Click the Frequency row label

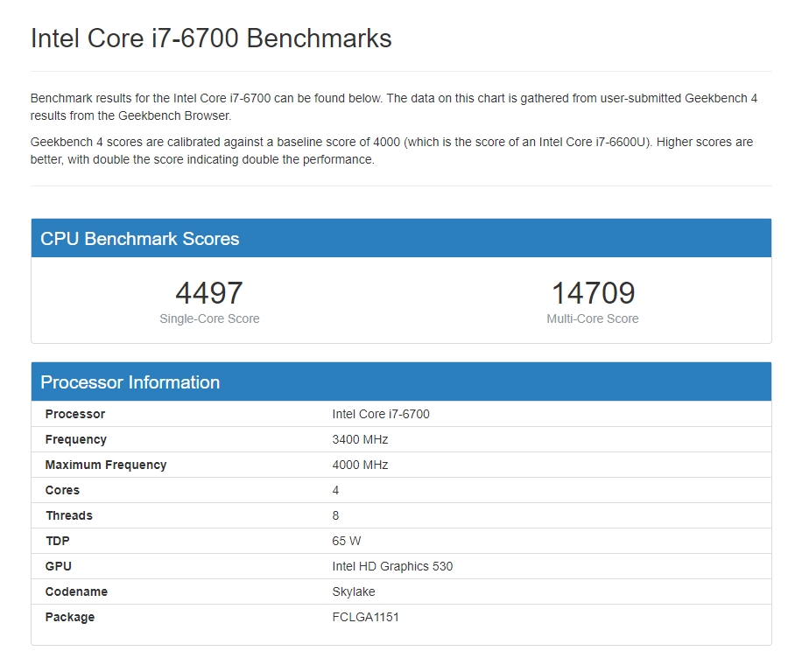[x=76, y=439]
